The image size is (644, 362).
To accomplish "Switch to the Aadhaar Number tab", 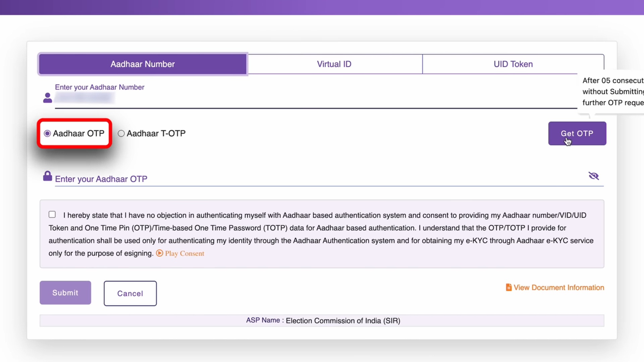I will (143, 64).
